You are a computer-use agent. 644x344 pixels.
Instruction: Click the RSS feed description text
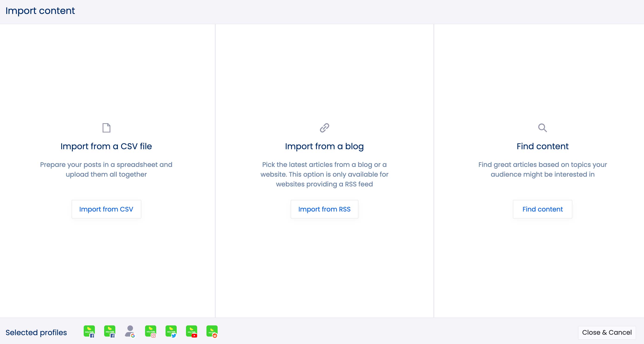click(x=324, y=174)
